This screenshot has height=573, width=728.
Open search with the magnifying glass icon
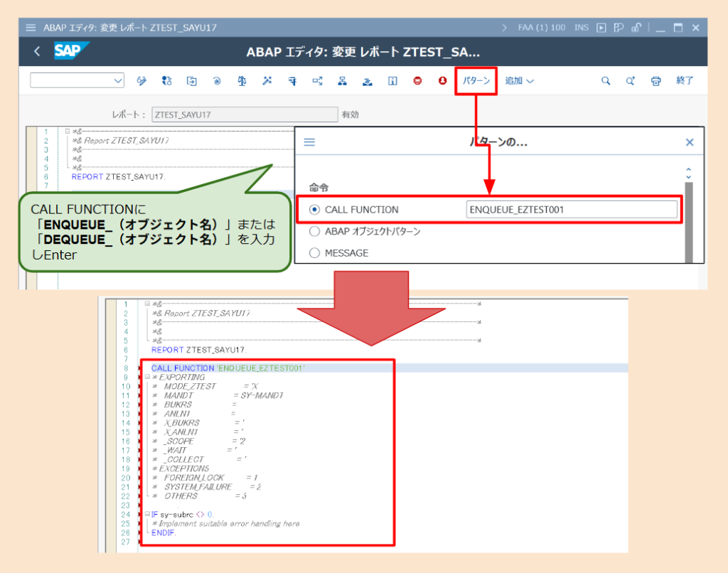[605, 80]
